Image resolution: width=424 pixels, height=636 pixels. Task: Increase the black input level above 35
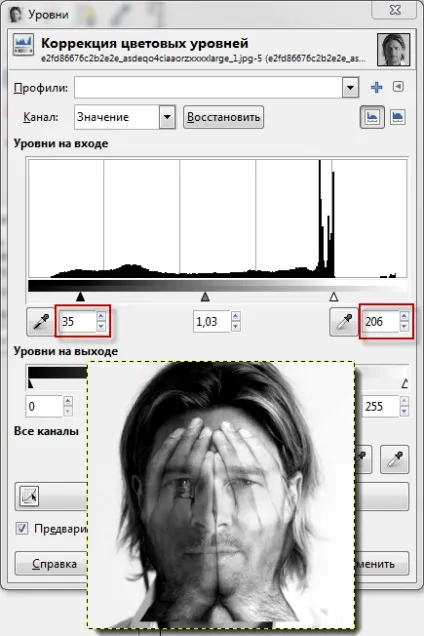(101, 316)
